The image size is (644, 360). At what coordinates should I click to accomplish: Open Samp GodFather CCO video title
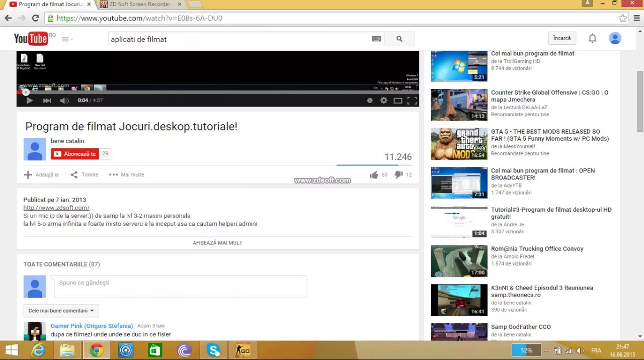(x=521, y=327)
